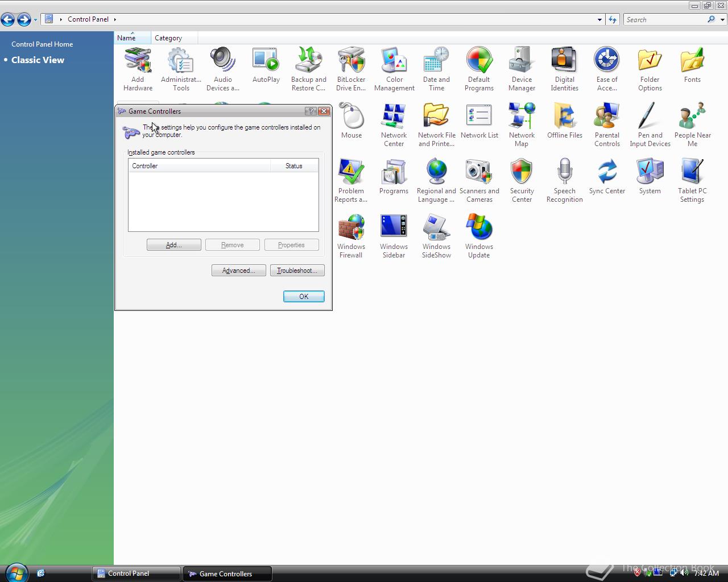Open the AutoPlay icon

(266, 66)
